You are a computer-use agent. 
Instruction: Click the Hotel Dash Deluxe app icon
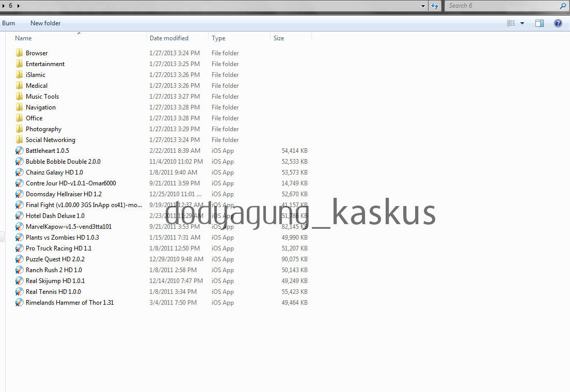point(19,216)
